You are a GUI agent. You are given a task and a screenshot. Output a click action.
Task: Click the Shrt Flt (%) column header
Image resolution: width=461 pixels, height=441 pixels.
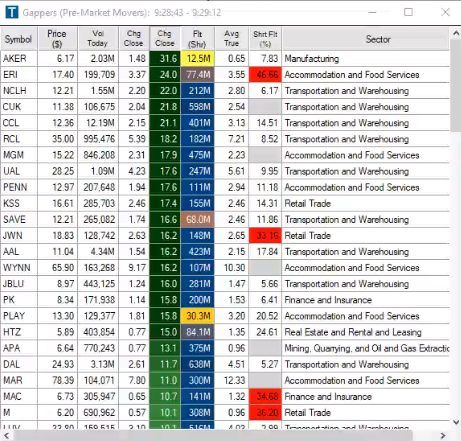(265, 39)
